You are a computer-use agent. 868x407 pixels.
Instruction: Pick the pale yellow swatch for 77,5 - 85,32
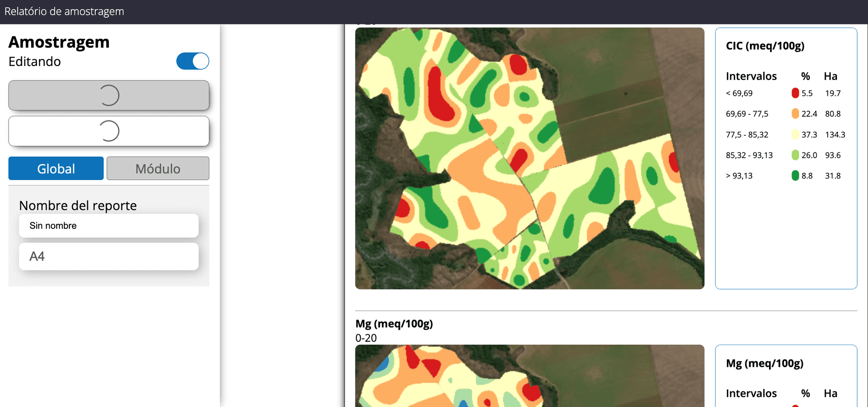[x=795, y=135]
